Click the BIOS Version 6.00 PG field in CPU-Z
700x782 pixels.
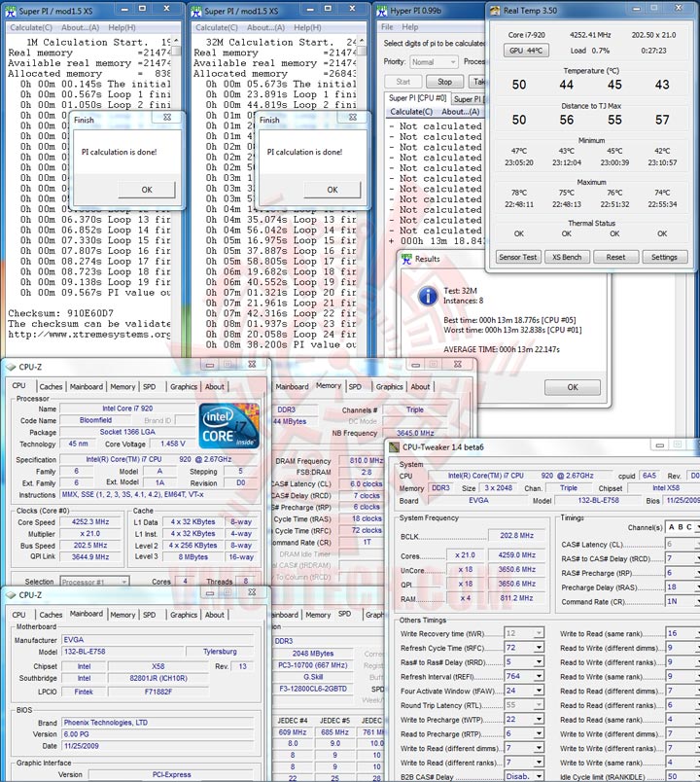tap(157, 734)
